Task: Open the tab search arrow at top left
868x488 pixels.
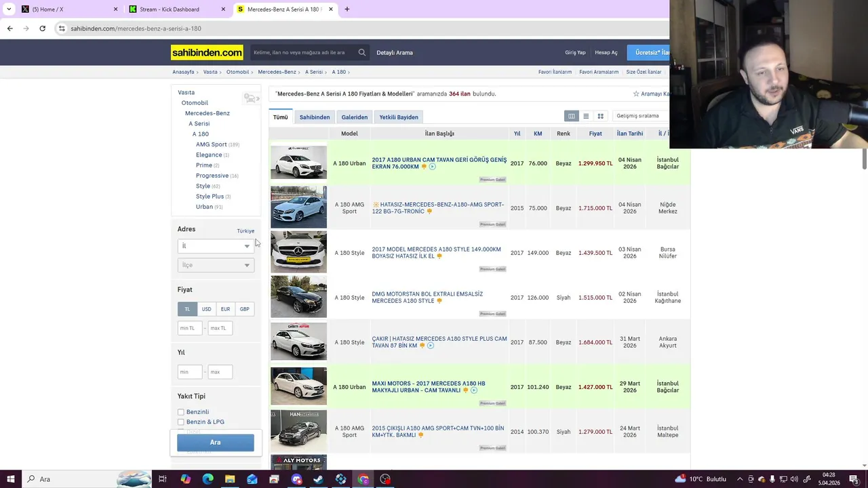Action: coord(8,9)
